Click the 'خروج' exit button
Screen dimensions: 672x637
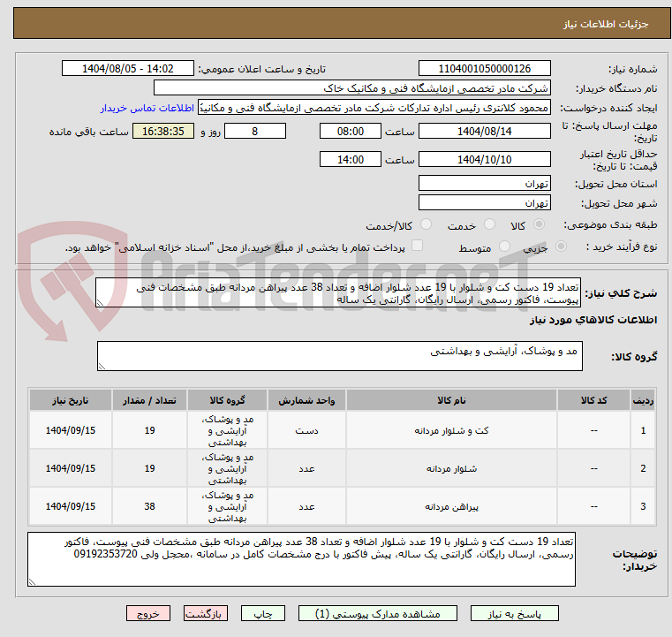[x=147, y=612]
